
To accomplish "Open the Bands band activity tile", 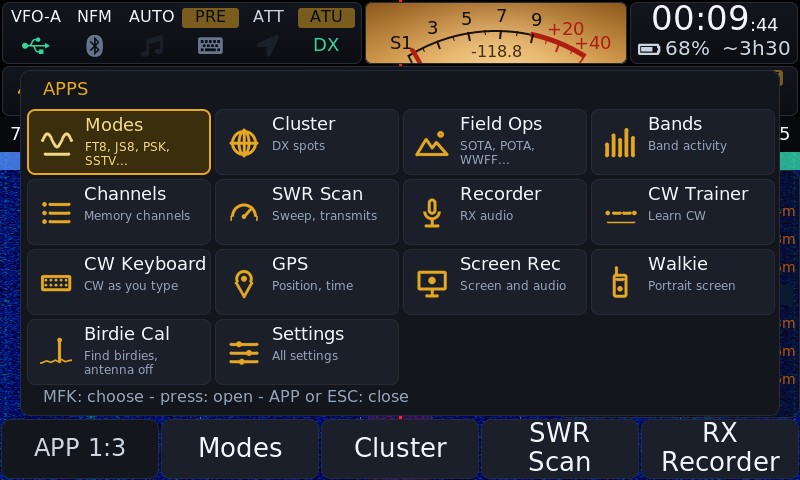I will [x=683, y=142].
